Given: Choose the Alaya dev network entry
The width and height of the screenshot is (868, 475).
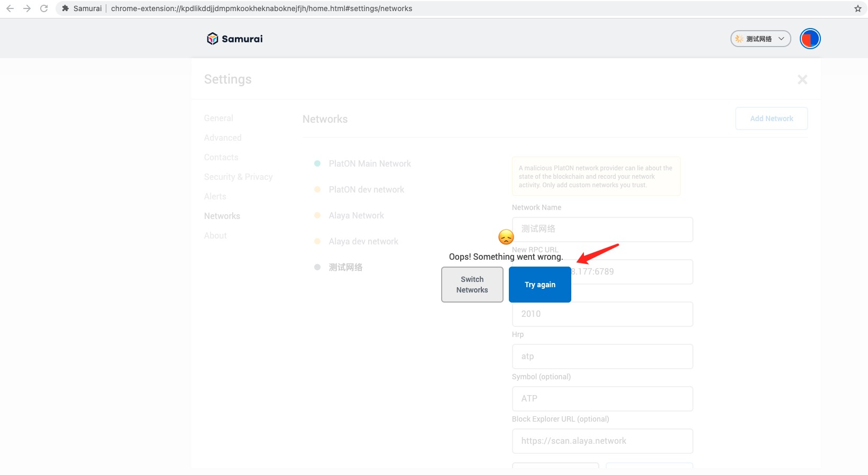Looking at the screenshot, I should [363, 241].
